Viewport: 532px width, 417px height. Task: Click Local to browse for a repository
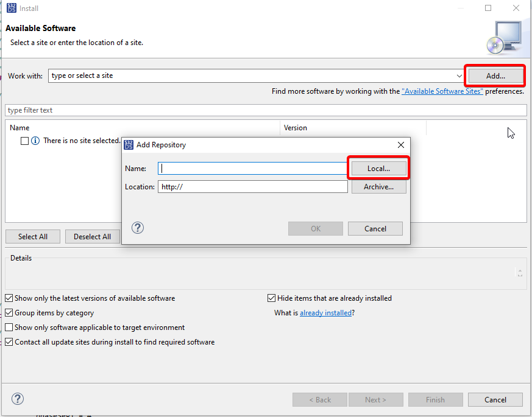tap(378, 167)
